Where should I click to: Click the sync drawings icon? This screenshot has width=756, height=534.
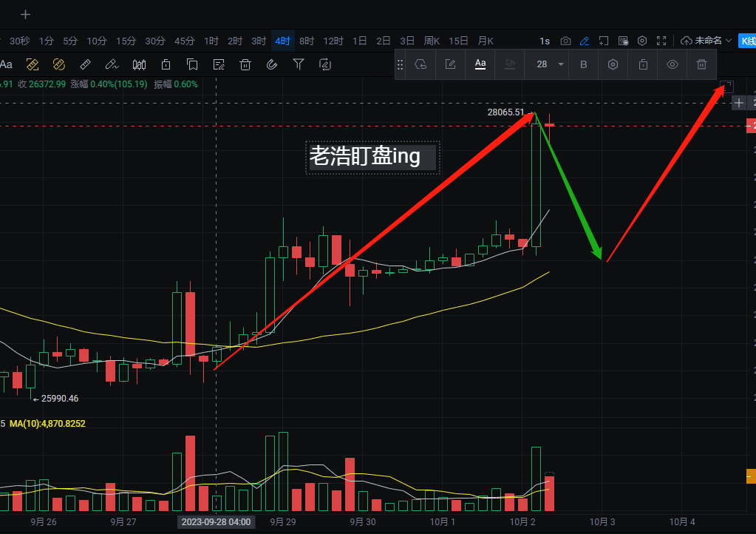325,64
